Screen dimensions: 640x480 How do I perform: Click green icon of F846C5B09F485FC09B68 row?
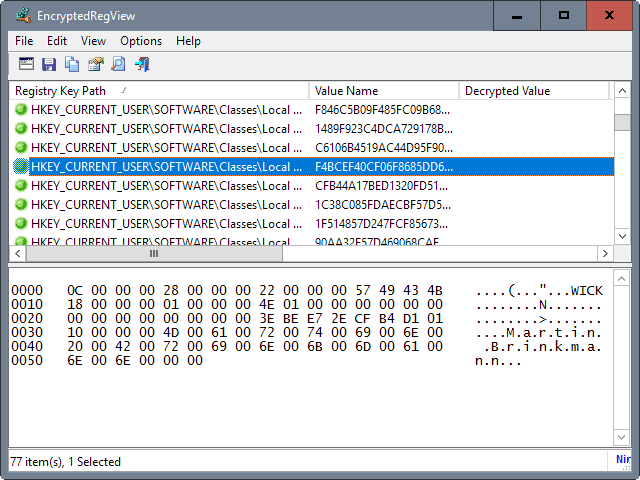pyautogui.click(x=21, y=109)
